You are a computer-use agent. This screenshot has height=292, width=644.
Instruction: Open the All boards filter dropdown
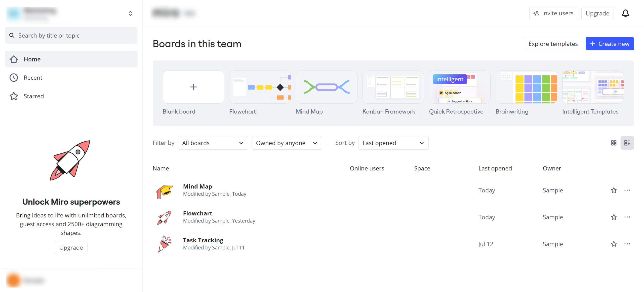tap(213, 143)
